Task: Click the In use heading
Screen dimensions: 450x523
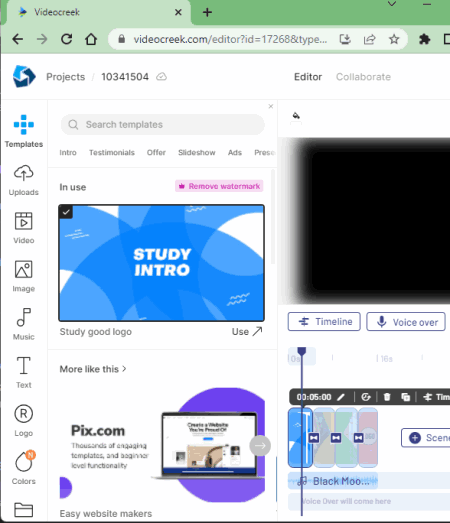Action: pos(73,187)
